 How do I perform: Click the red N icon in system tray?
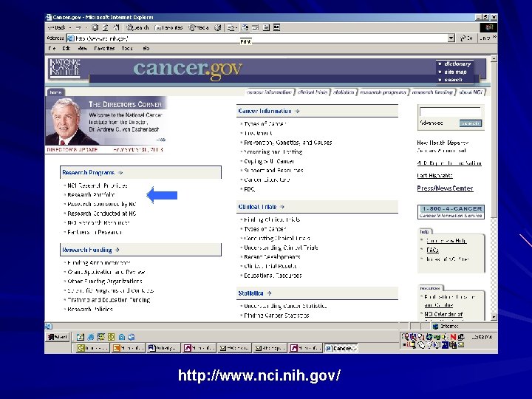pyautogui.click(x=453, y=337)
